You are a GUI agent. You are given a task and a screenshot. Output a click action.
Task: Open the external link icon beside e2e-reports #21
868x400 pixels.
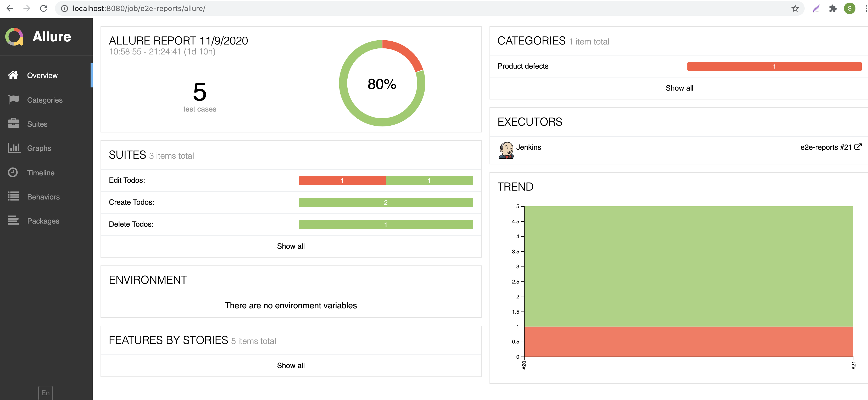point(858,147)
